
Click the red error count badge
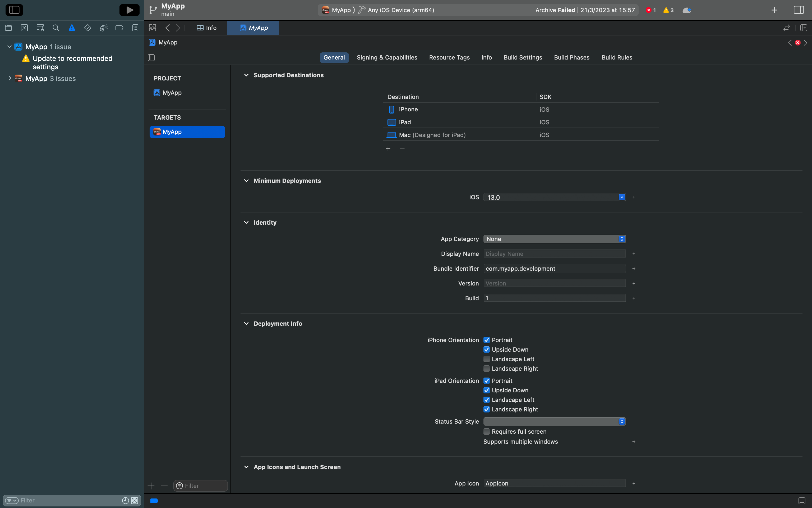pos(651,10)
